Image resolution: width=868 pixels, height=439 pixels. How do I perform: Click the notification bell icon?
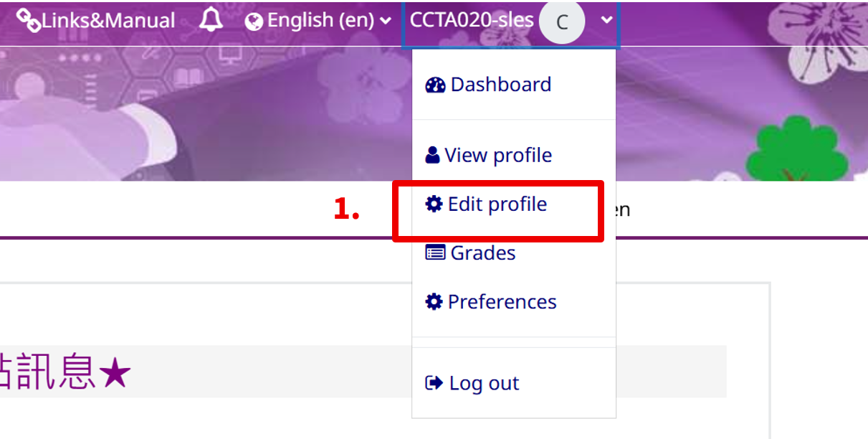coord(211,20)
